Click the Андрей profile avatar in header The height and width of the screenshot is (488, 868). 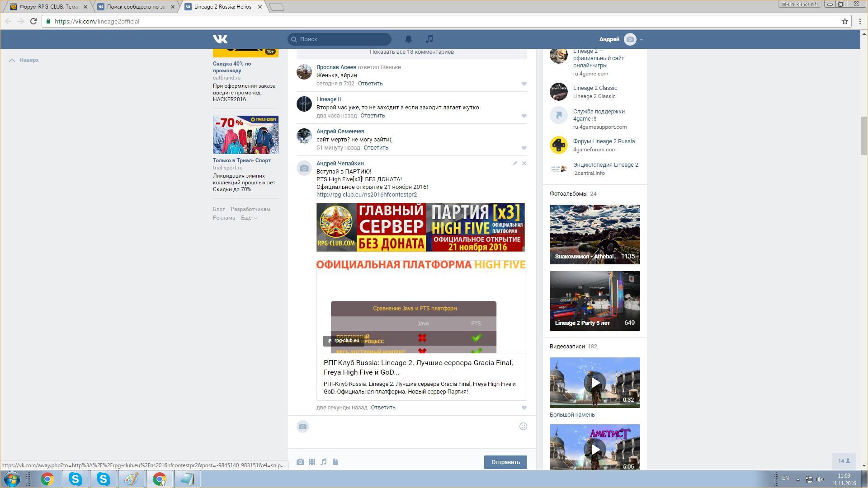coord(630,39)
